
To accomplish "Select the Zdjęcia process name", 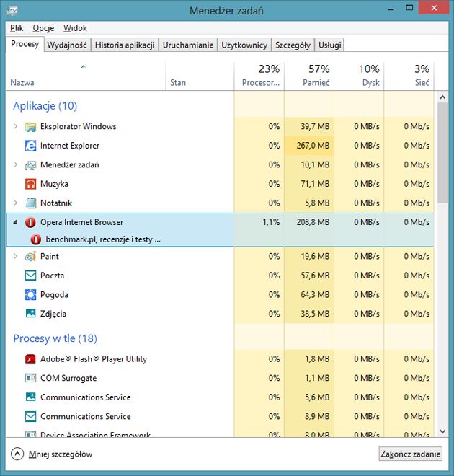I will 53,314.
